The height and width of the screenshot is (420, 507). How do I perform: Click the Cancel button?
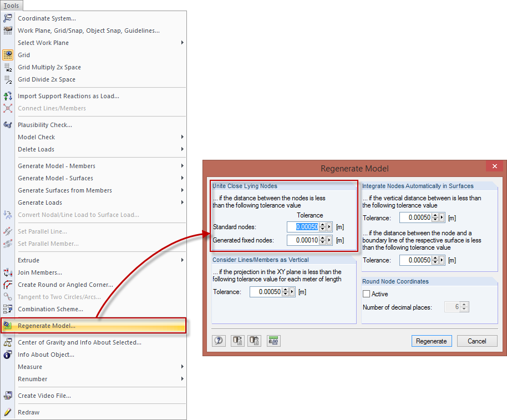(477, 341)
